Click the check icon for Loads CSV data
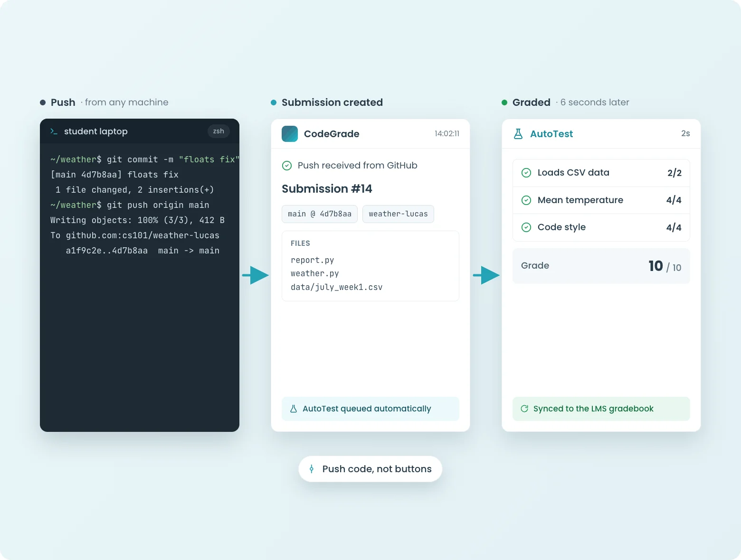The width and height of the screenshot is (741, 560). [526, 173]
